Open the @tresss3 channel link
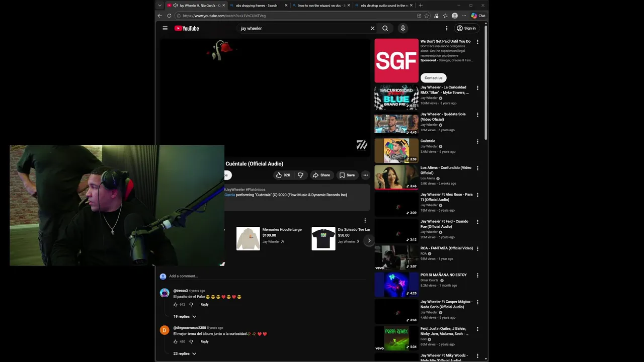 point(181,291)
